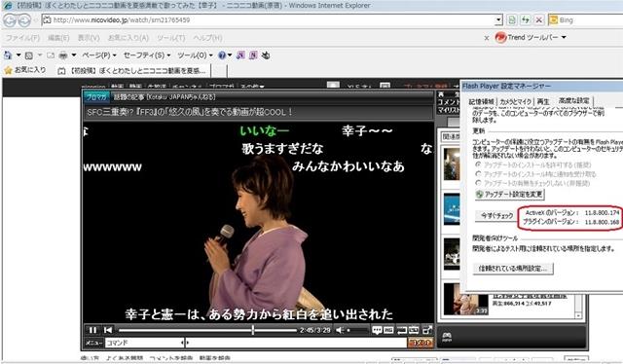Stop loading with the red X

click(x=538, y=19)
